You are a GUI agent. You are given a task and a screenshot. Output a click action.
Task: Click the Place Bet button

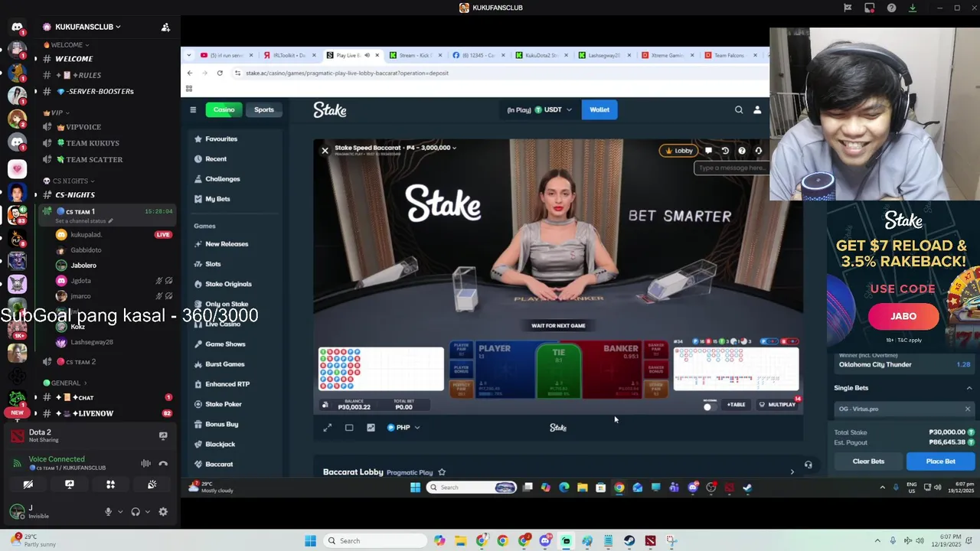(940, 461)
